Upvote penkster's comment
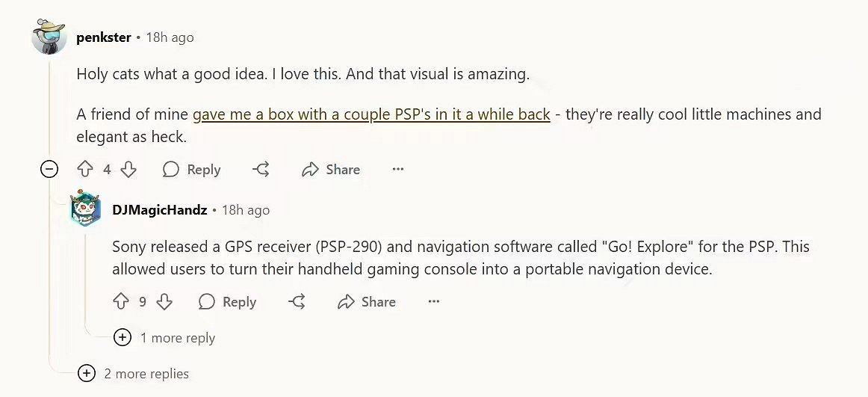Screen dimensions: 868x397 tap(85, 170)
